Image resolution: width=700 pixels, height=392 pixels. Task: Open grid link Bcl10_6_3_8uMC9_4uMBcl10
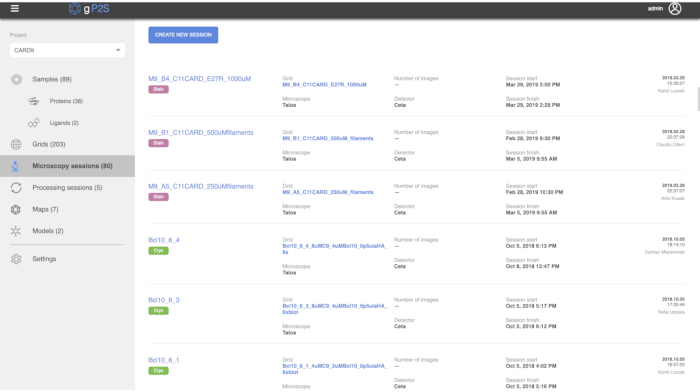[335, 309]
